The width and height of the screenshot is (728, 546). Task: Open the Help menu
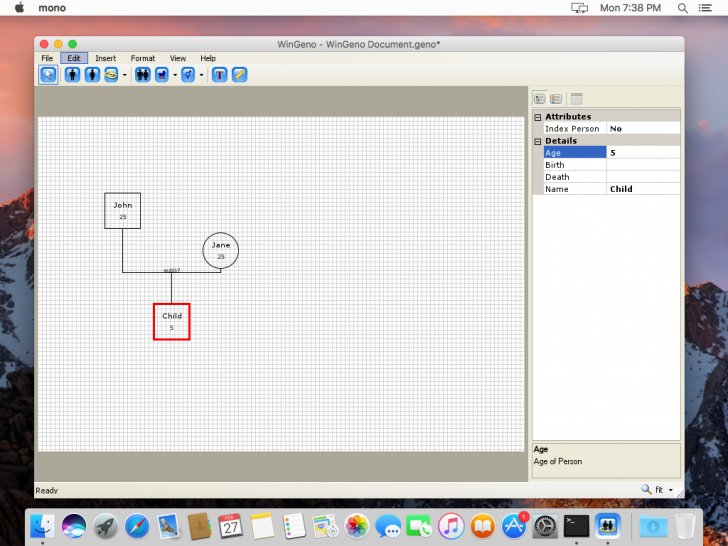pos(208,58)
